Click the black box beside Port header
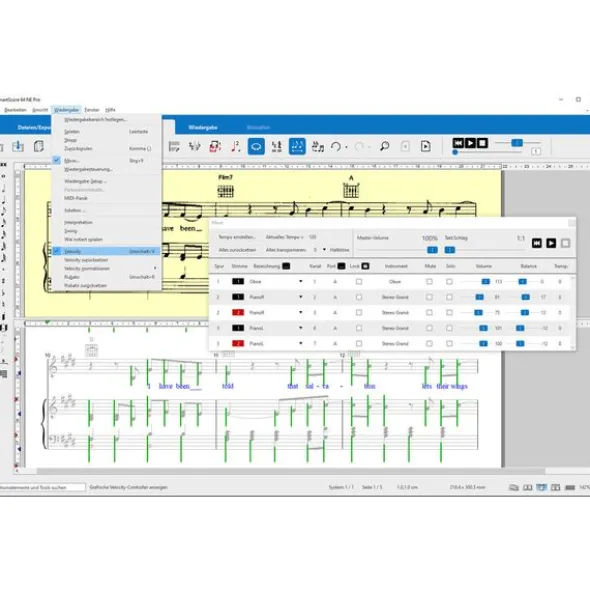590x591 pixels. (341, 266)
